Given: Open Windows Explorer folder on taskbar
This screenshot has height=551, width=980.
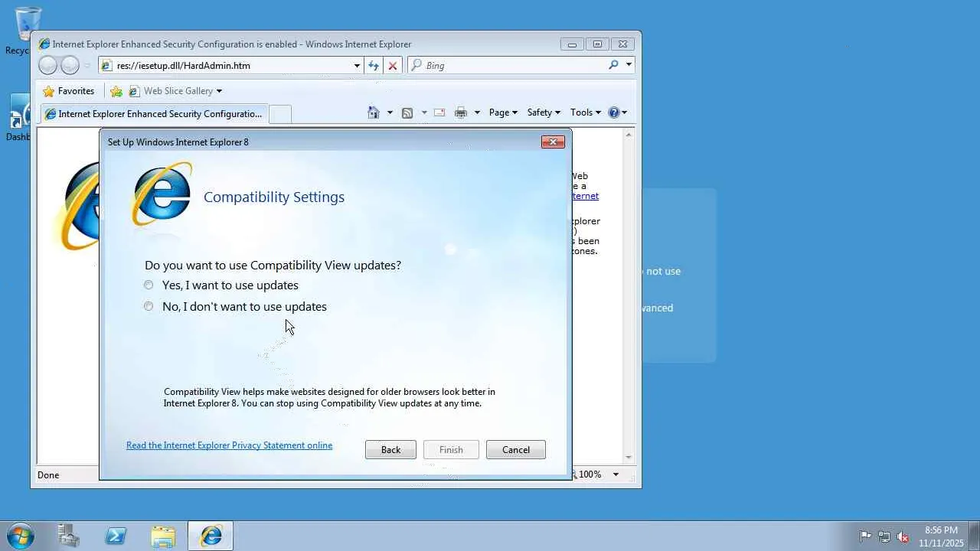Looking at the screenshot, I should pyautogui.click(x=163, y=536).
